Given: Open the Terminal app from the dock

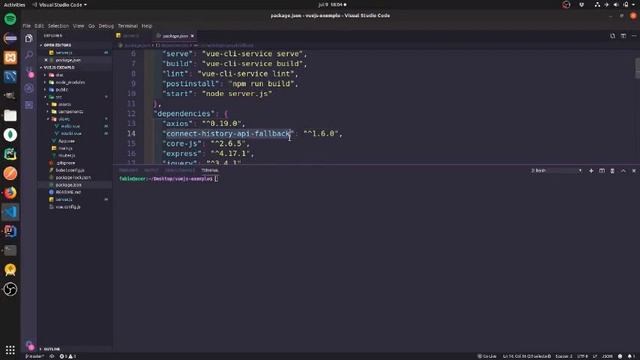Looking at the screenshot, I should point(10,251).
